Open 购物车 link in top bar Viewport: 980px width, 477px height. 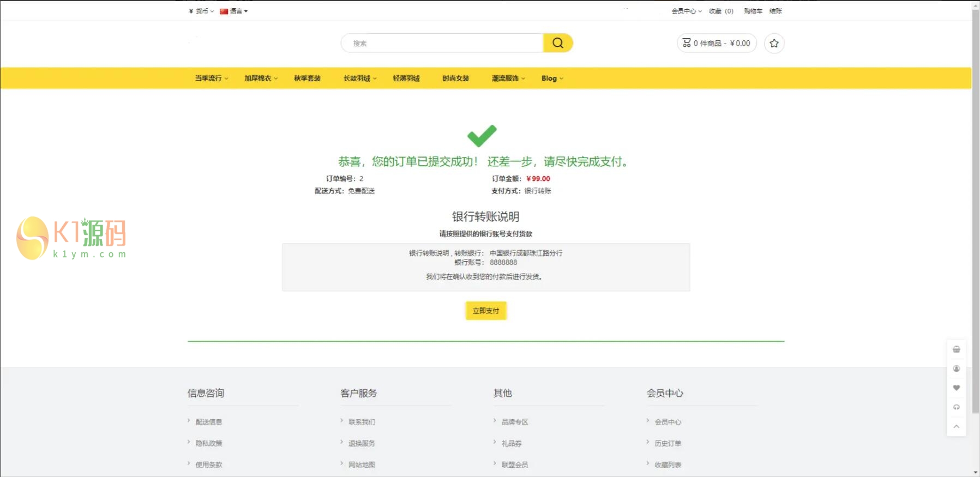[753, 11]
